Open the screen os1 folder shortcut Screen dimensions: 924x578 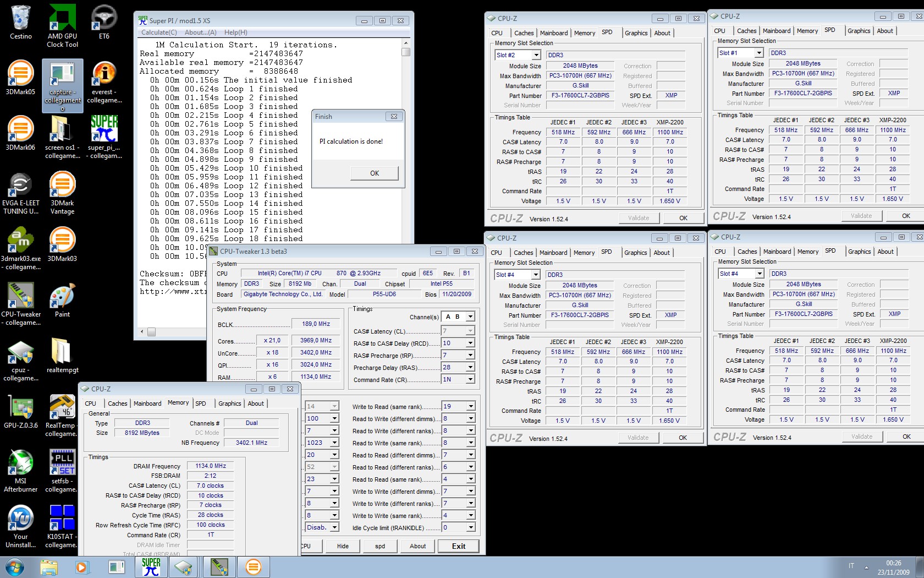(x=63, y=138)
